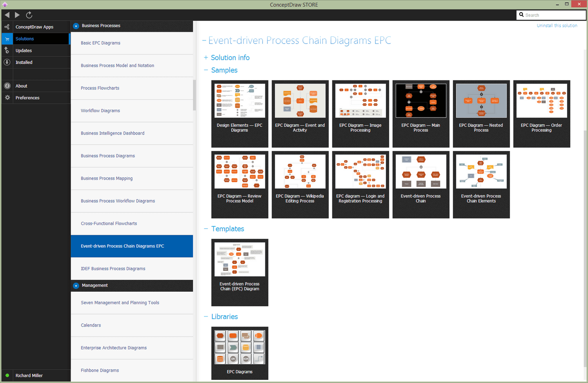
Task: Select the Solutions menu item
Action: [25, 39]
